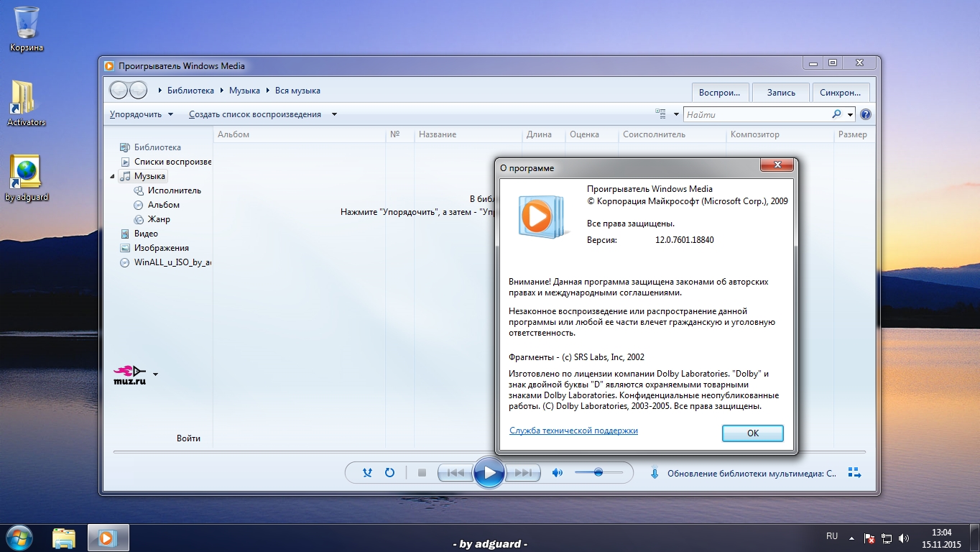Open Служба технической поддержки link

coord(573,431)
